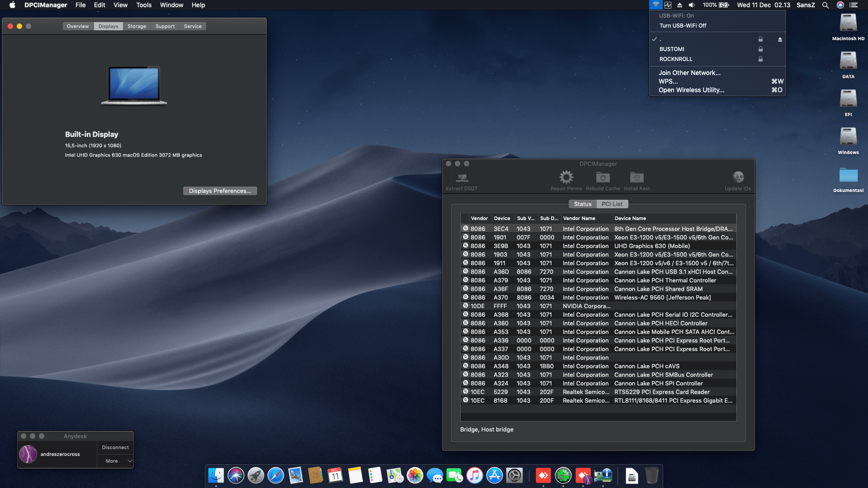Screen dimensions: 868x488
Task: Switch to the ROCKNROLL network
Action: coord(675,59)
